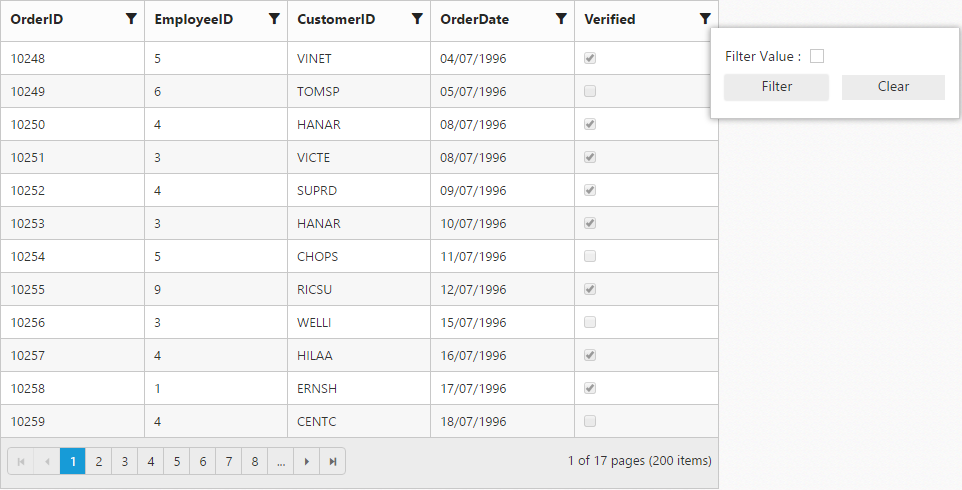Toggle the Filter Value checkbox

(x=817, y=57)
